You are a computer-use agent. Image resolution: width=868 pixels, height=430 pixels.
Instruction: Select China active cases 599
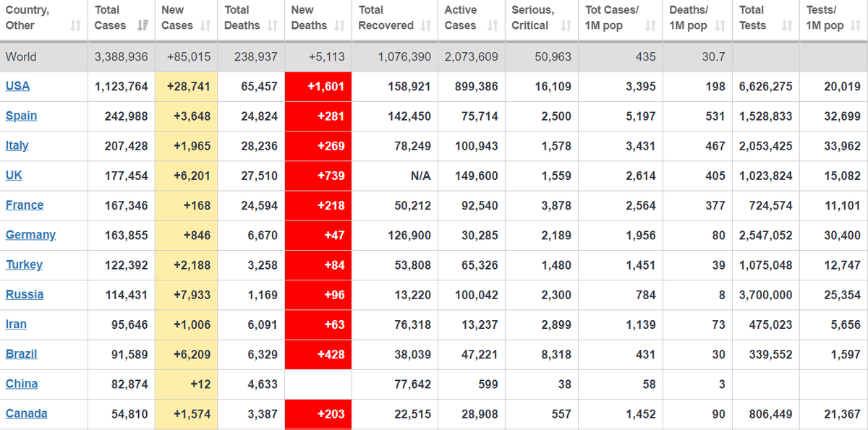pos(488,384)
